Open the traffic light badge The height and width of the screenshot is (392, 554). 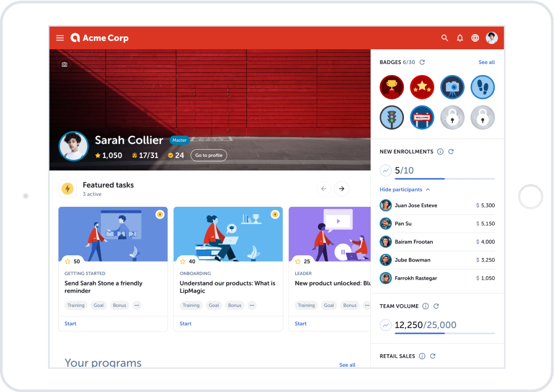[392, 117]
